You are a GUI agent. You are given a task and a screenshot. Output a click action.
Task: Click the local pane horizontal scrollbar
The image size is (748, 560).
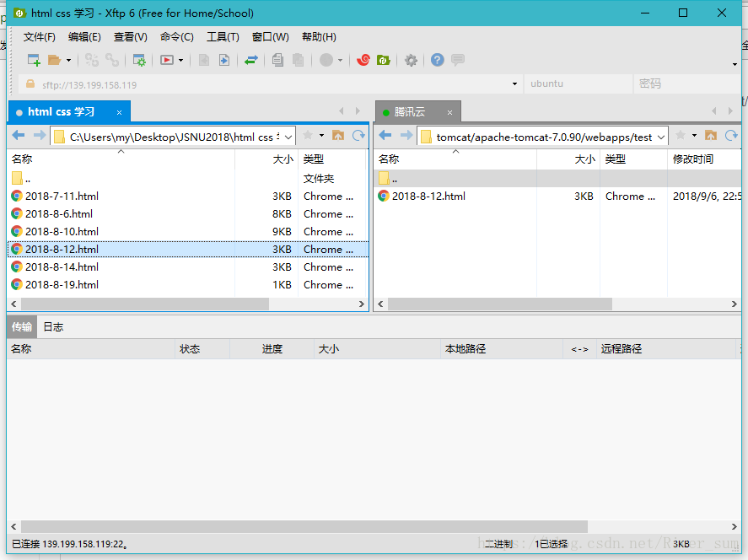(145, 304)
